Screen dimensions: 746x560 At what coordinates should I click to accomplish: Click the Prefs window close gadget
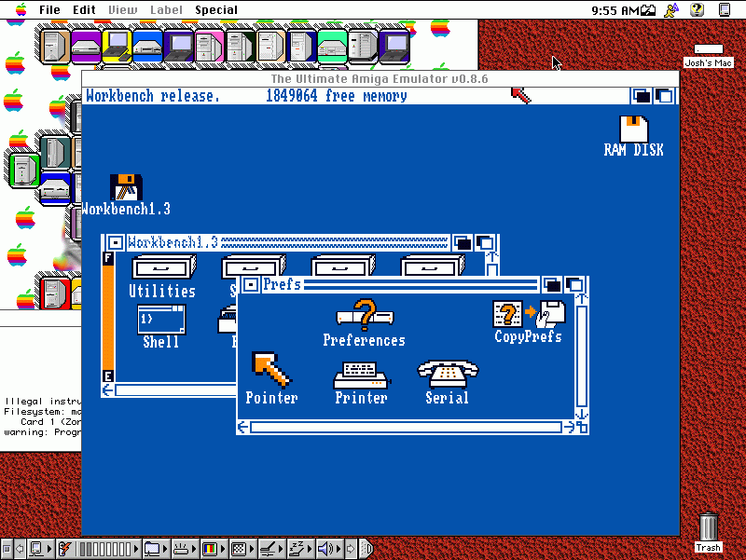coord(250,285)
